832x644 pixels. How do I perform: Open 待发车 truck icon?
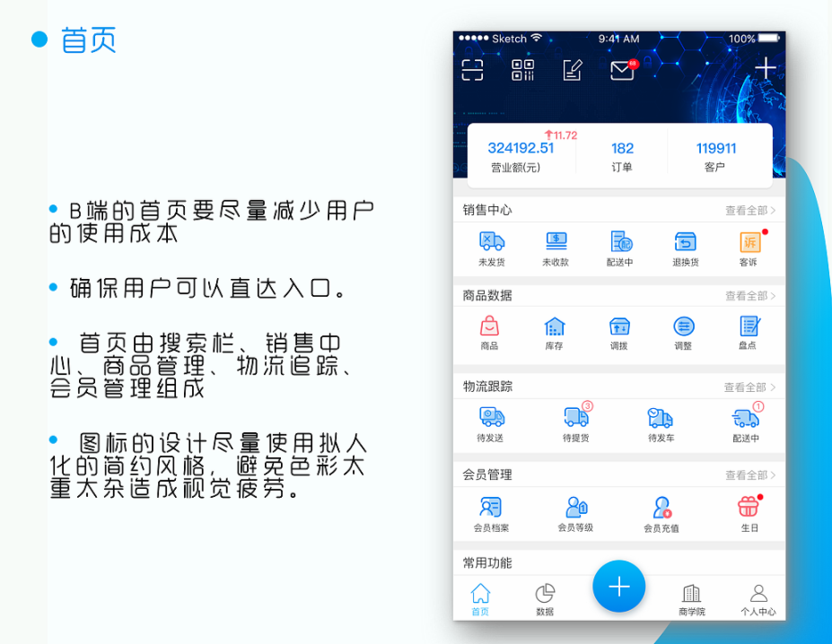point(661,418)
